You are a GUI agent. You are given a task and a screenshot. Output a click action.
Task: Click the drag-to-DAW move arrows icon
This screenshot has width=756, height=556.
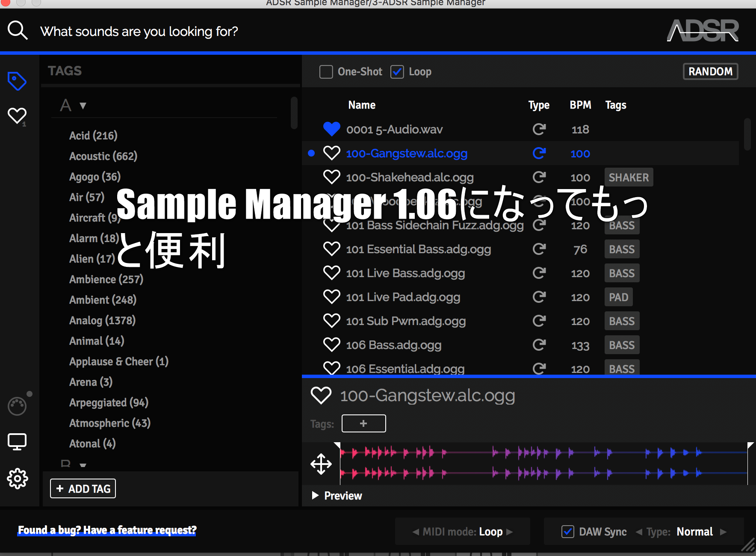pyautogui.click(x=321, y=464)
